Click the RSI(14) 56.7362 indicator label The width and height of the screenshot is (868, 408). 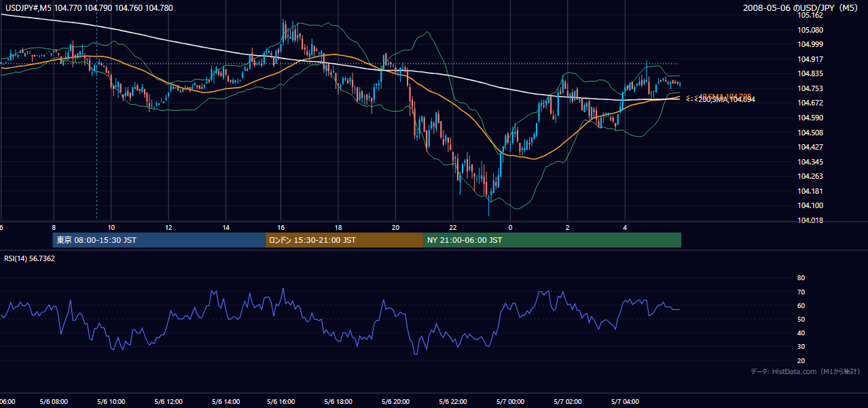click(30, 258)
